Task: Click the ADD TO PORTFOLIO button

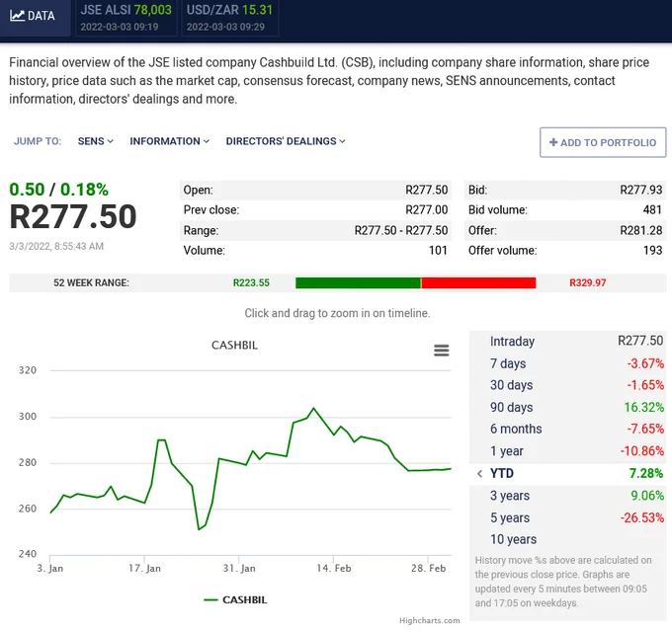Action: coord(603,142)
